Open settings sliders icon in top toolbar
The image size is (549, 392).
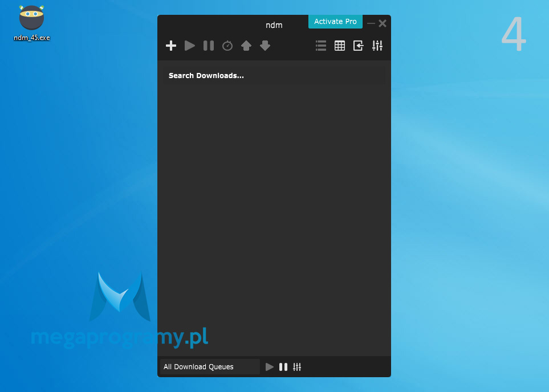[x=377, y=46]
